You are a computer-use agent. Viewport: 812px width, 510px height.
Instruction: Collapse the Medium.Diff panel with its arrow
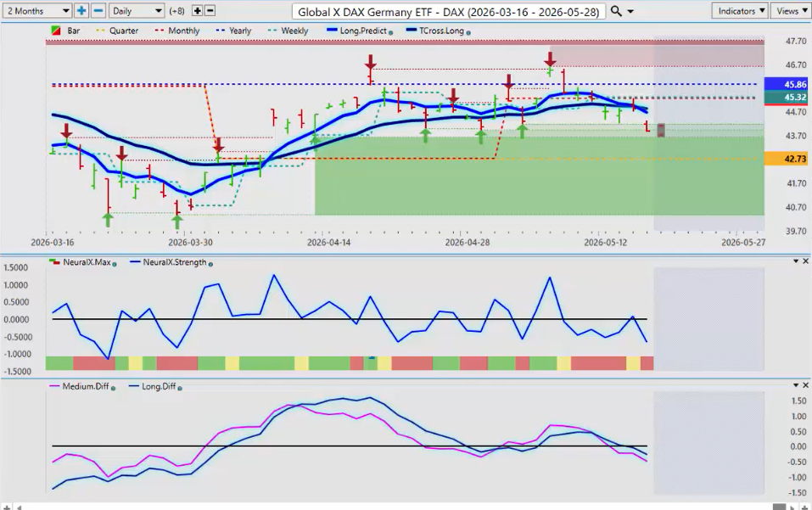pos(796,385)
